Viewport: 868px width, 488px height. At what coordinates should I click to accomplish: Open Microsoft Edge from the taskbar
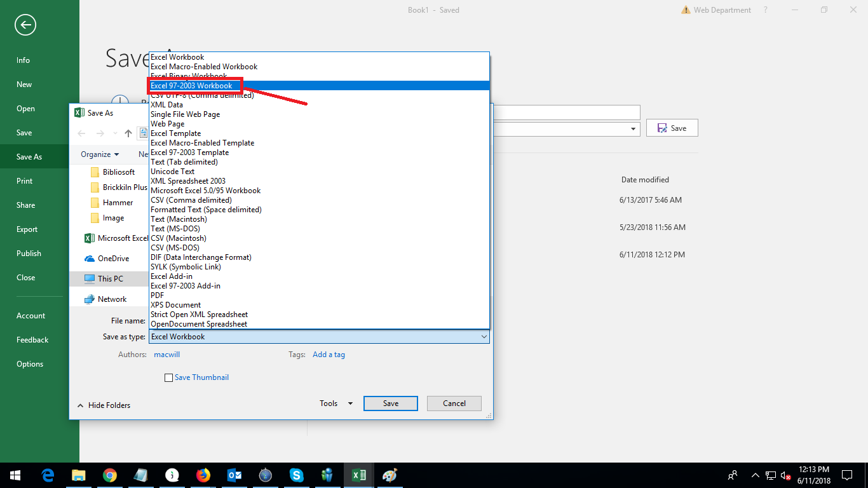pos(48,475)
